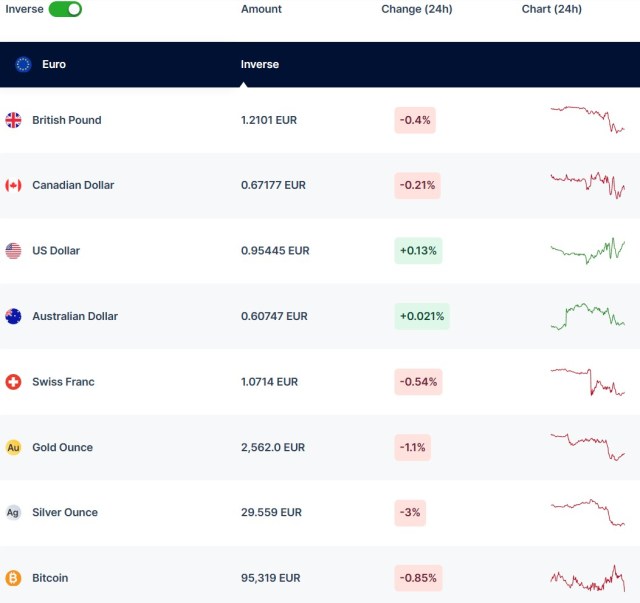Screen dimensions: 640x603
Task: Click the Swiss Franc flag icon
Action: (x=13, y=382)
